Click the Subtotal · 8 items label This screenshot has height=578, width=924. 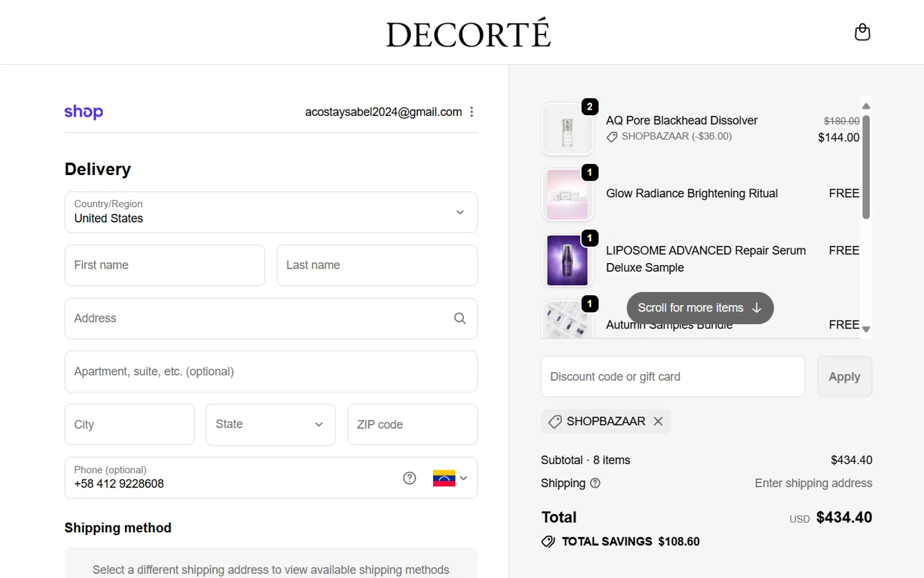point(585,460)
